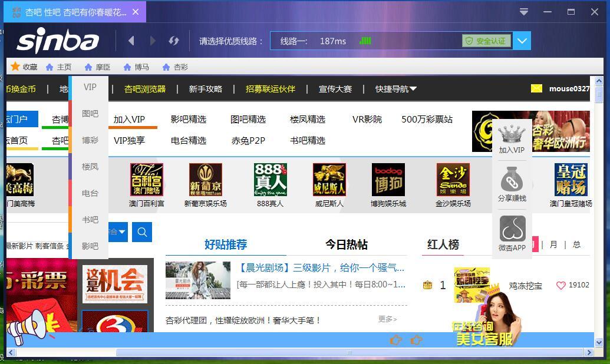Select VIP in the side menu

[90, 87]
